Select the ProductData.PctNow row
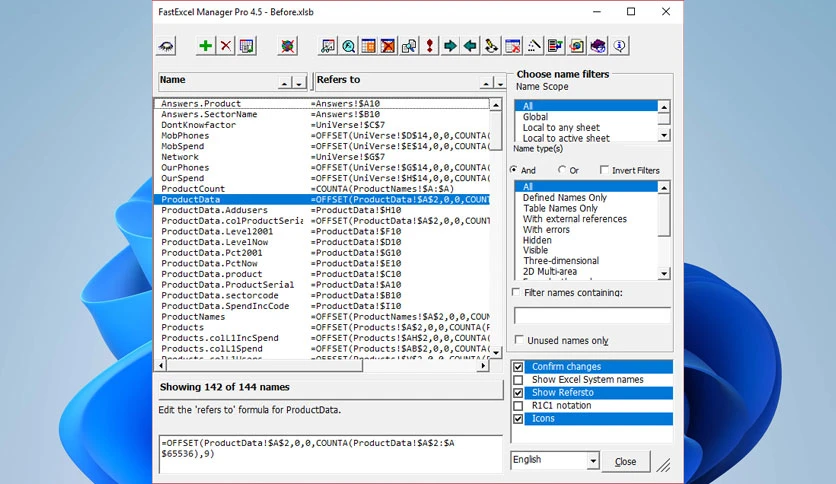 (x=321, y=263)
